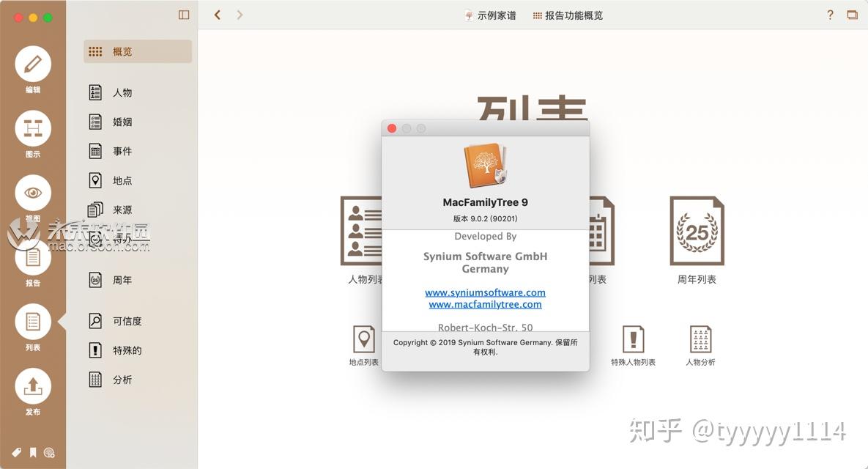This screenshot has width=868, height=469.
Task: Select the 人物 (Persons) list entry
Action: coord(122,92)
